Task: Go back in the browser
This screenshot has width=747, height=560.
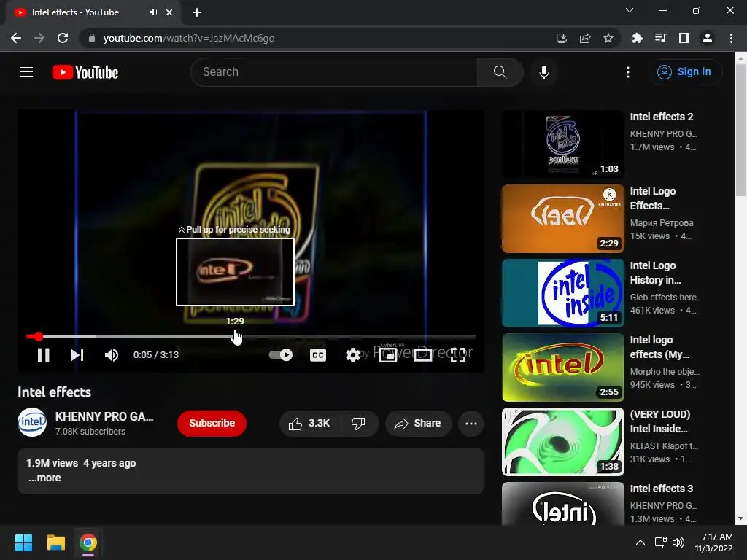Action: coord(16,38)
